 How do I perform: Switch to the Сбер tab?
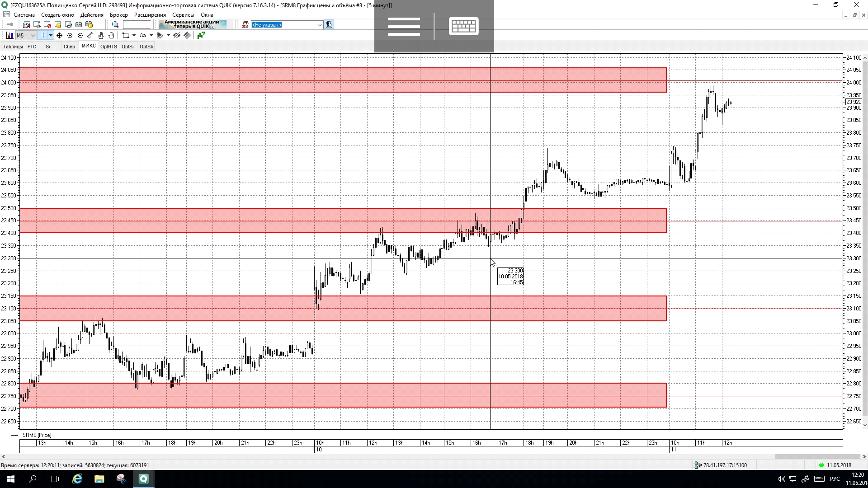coord(69,47)
